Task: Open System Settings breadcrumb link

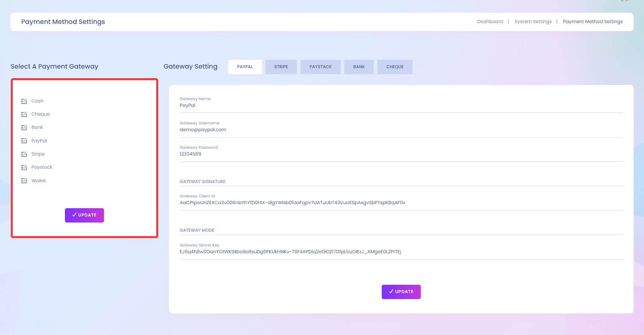Action: tap(533, 22)
